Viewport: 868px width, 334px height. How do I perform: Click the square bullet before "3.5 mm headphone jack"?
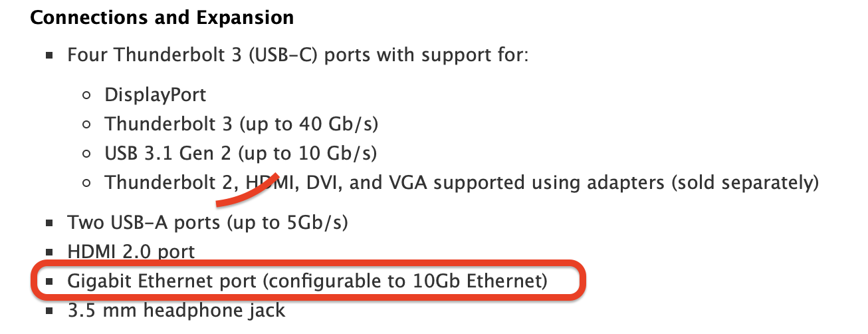[x=49, y=311]
